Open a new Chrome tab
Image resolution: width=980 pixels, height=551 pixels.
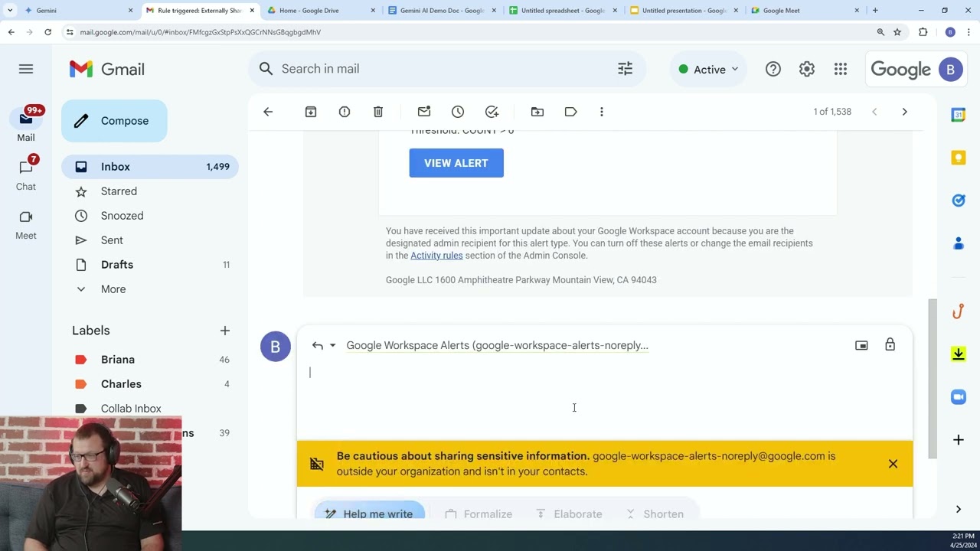[875, 11]
